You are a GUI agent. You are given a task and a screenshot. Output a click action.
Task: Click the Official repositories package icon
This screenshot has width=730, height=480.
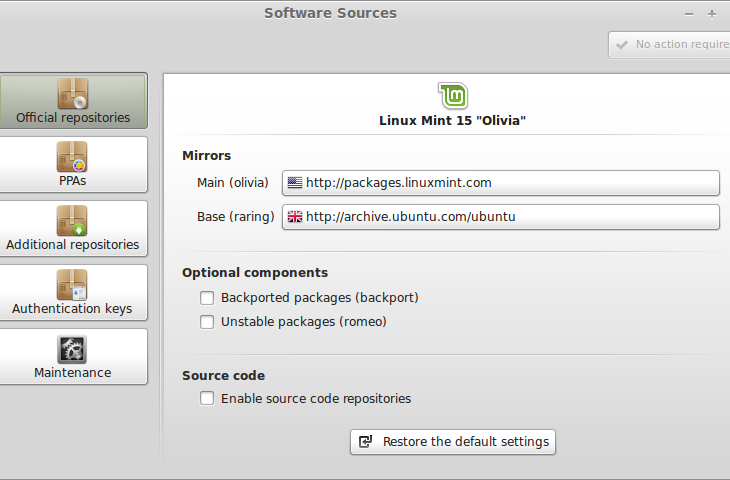click(72, 94)
